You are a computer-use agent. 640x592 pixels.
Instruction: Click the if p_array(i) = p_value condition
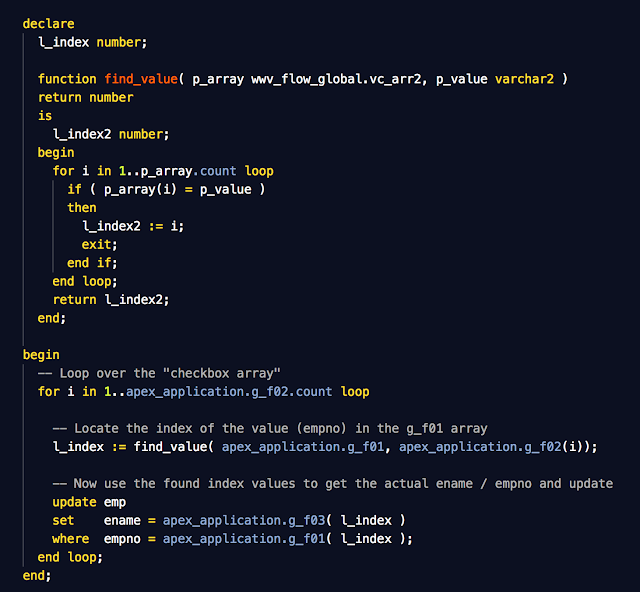(x=168, y=189)
